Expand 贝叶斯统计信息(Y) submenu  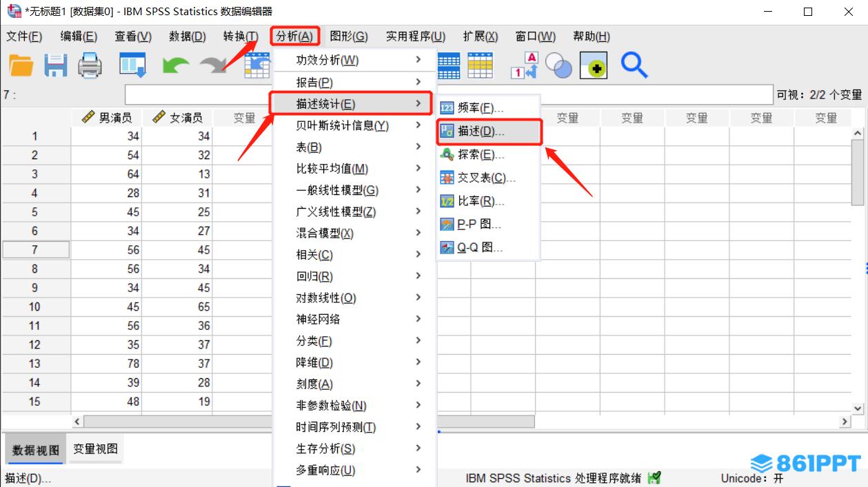click(x=355, y=125)
